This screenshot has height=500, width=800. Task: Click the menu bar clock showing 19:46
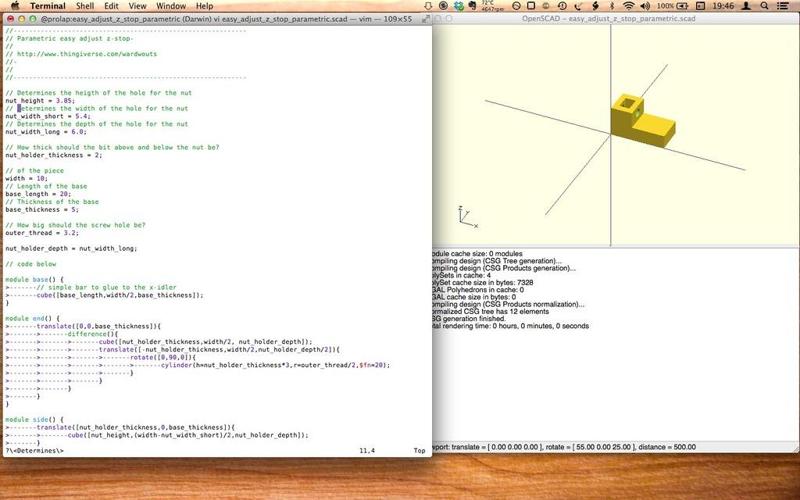pos(723,6)
